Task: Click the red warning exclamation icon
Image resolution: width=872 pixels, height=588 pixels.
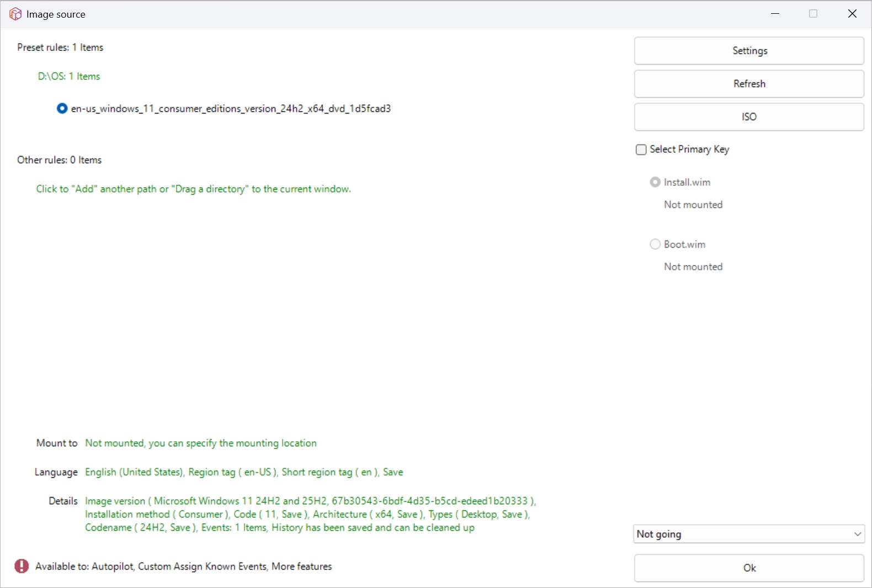Action: pos(22,566)
